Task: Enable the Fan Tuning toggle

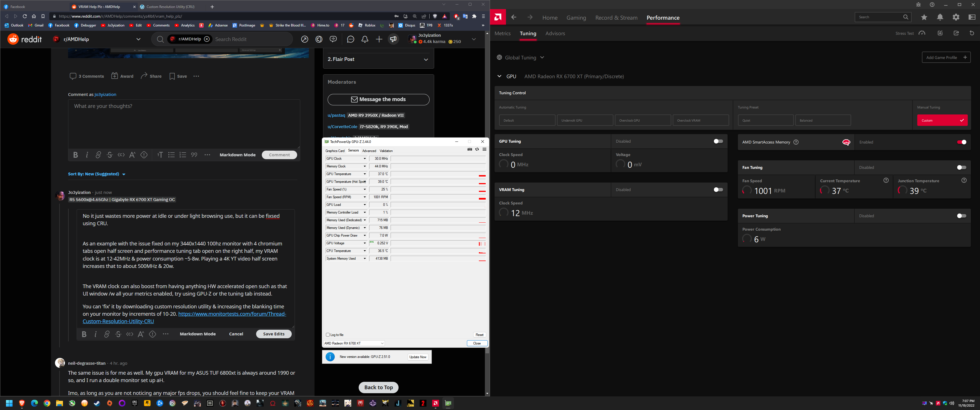Action: pos(961,167)
